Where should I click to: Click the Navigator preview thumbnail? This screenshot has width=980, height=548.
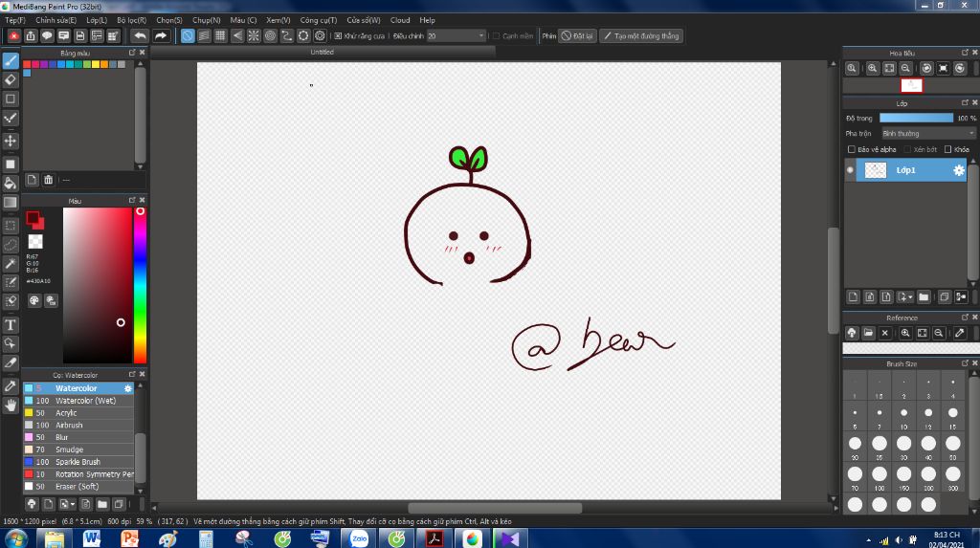coord(911,86)
